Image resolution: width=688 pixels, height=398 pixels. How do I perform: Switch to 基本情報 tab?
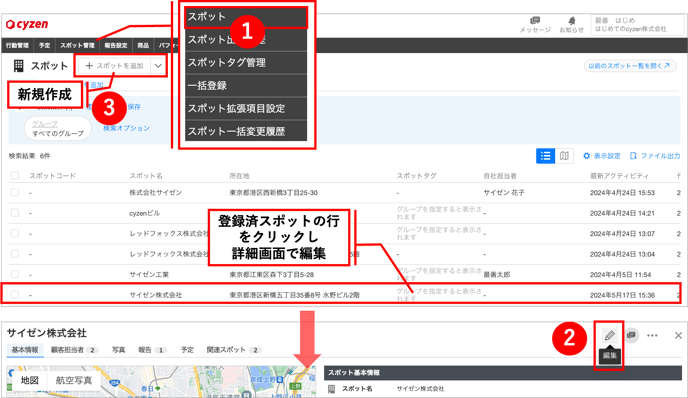pos(25,350)
